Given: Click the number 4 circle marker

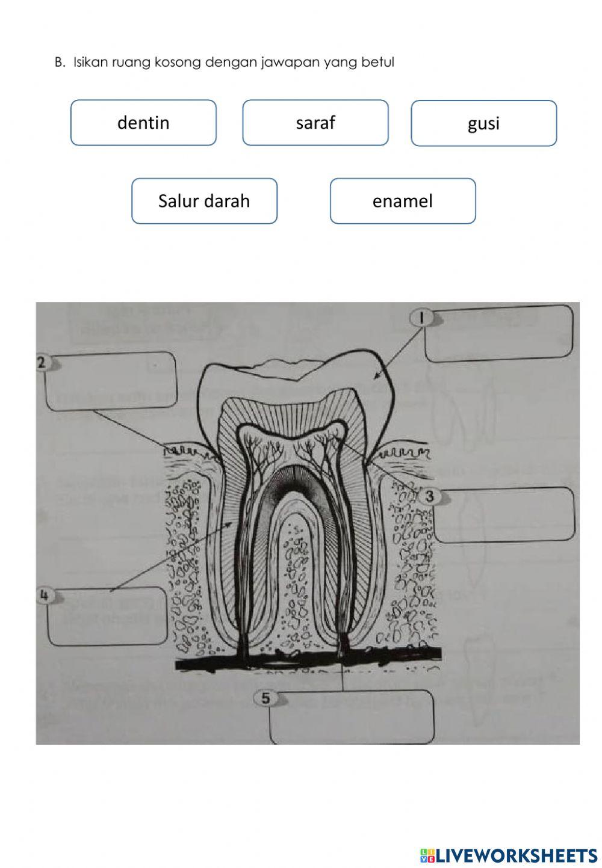Looking at the screenshot, I should click(45, 595).
